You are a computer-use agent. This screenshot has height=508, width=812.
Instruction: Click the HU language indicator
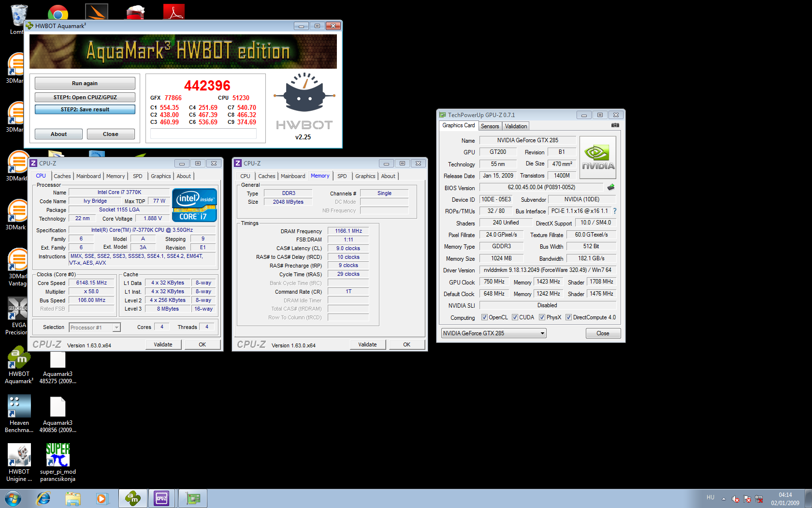[710, 497]
